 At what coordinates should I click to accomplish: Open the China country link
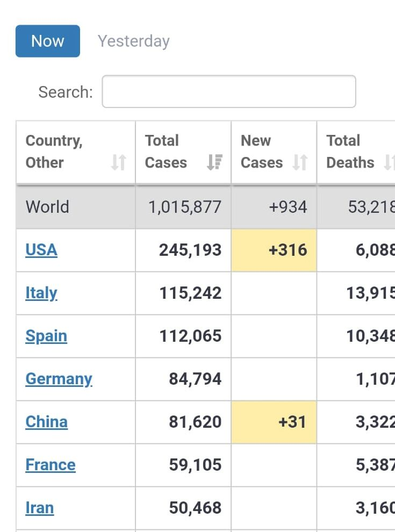coord(47,422)
